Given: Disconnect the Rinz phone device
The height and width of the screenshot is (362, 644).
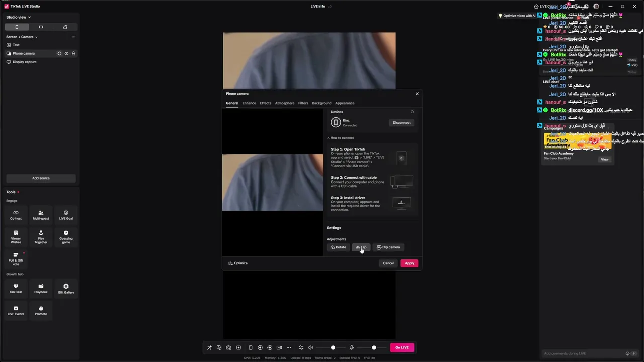Looking at the screenshot, I should [x=401, y=123].
